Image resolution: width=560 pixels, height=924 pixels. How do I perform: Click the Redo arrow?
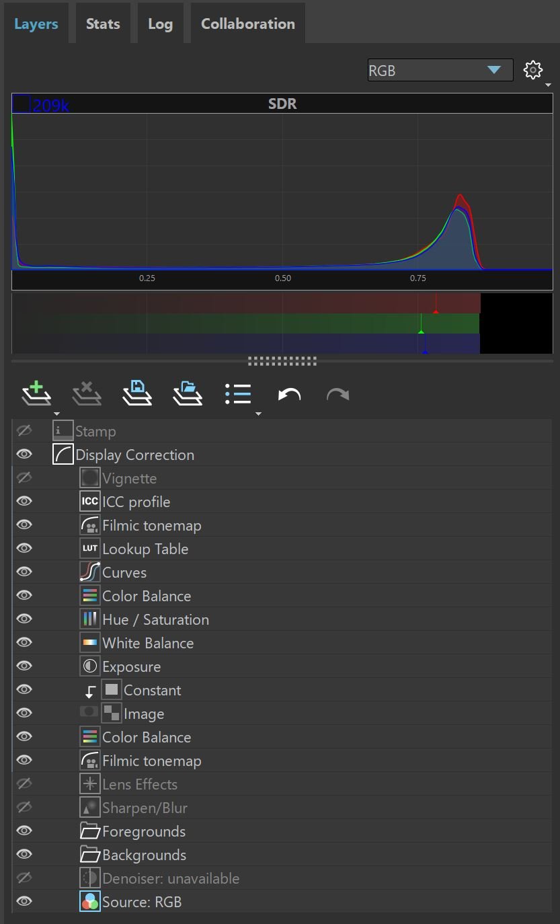click(337, 394)
